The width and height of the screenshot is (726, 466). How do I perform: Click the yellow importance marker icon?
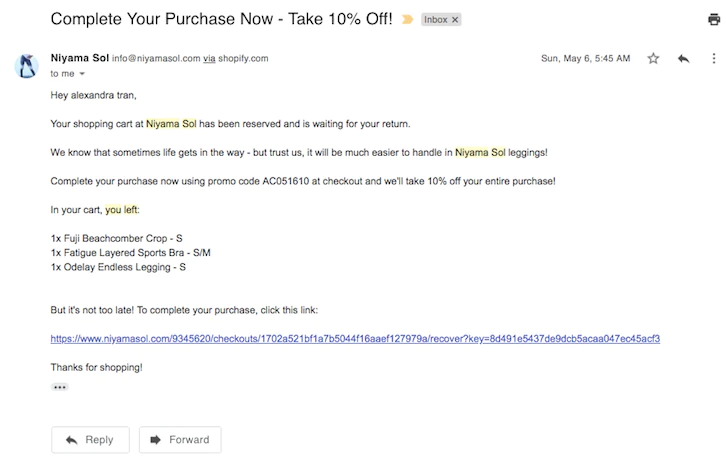407,19
